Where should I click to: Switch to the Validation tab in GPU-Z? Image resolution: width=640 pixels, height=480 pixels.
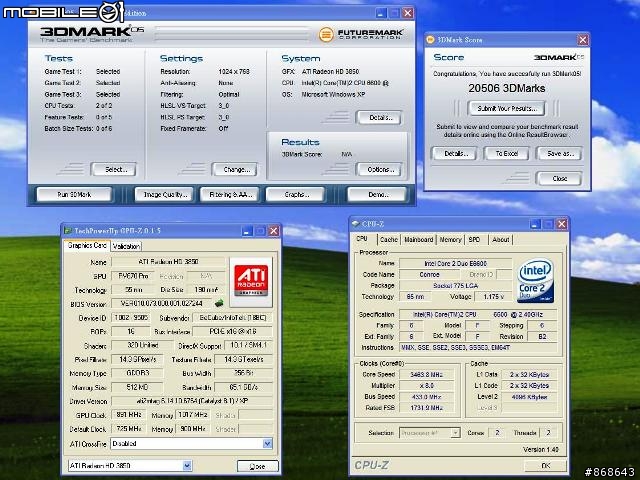pos(126,246)
